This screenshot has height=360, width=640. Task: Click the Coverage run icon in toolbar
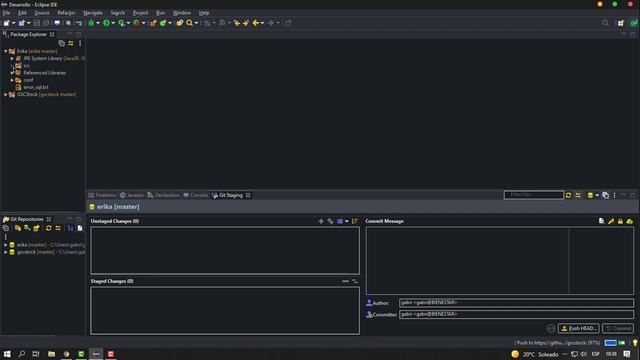[x=121, y=23]
